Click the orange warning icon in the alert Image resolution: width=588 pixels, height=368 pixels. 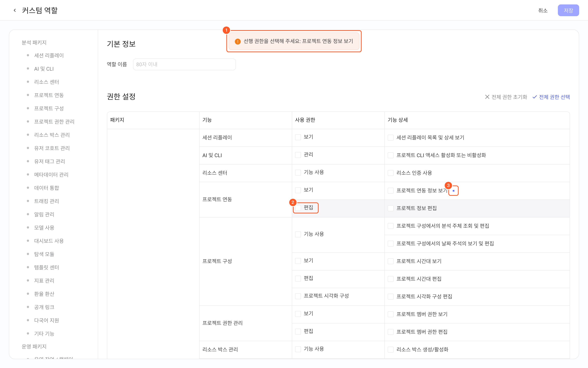point(238,41)
